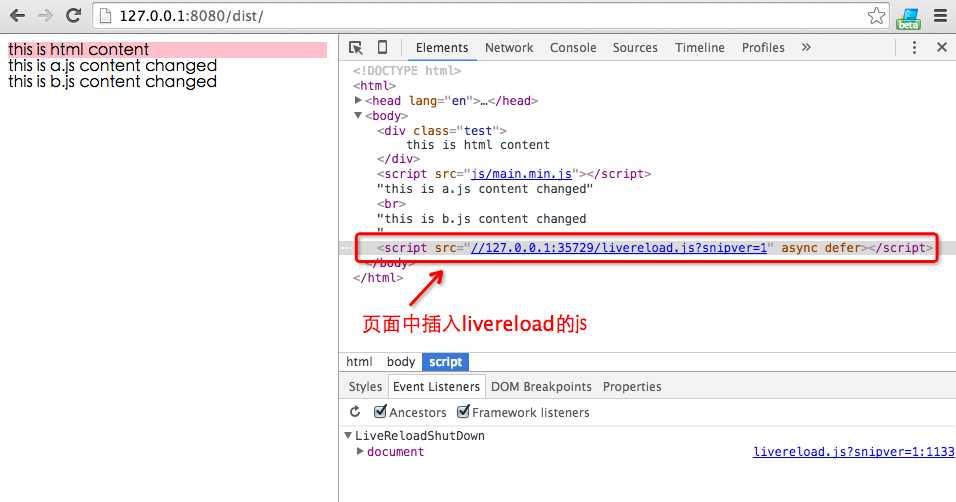Go back with the browser back arrow
The image size is (956, 502).
(17, 15)
